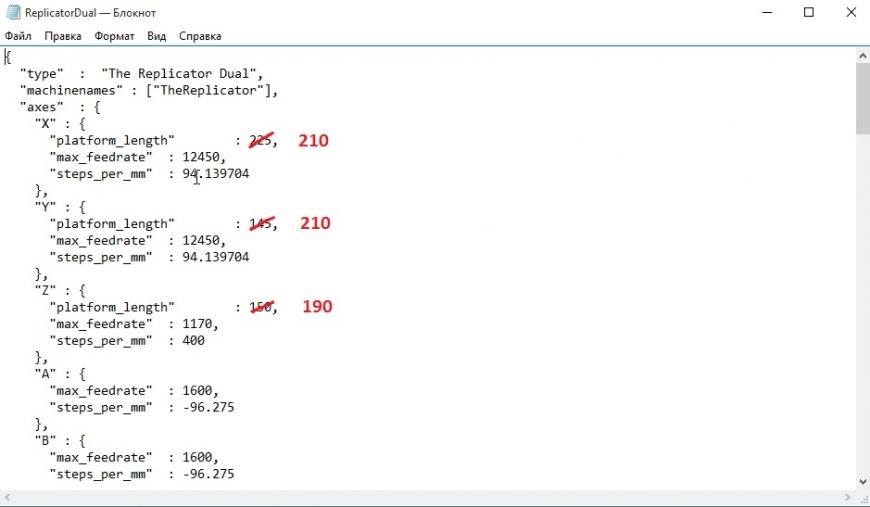Screen dimensions: 870x507
Task: Open the Вид menu
Action: pos(156,36)
